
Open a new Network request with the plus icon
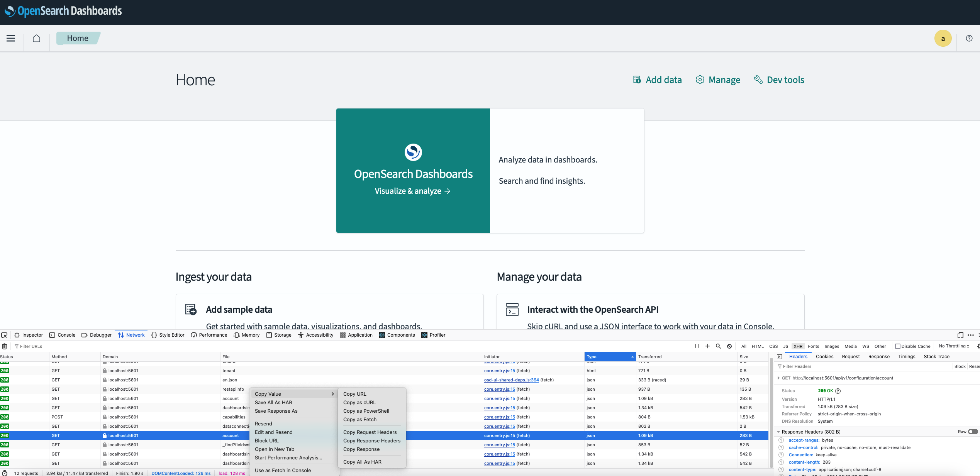click(x=707, y=346)
